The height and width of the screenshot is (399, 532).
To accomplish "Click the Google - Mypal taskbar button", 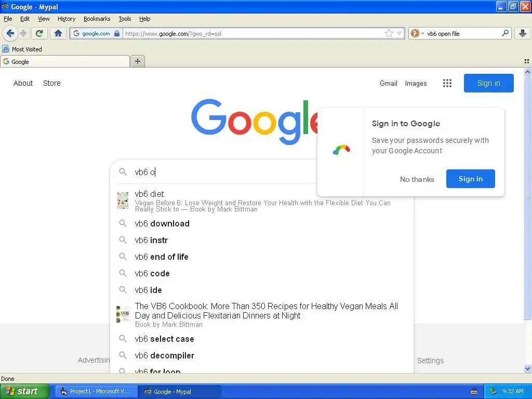I will [x=180, y=392].
